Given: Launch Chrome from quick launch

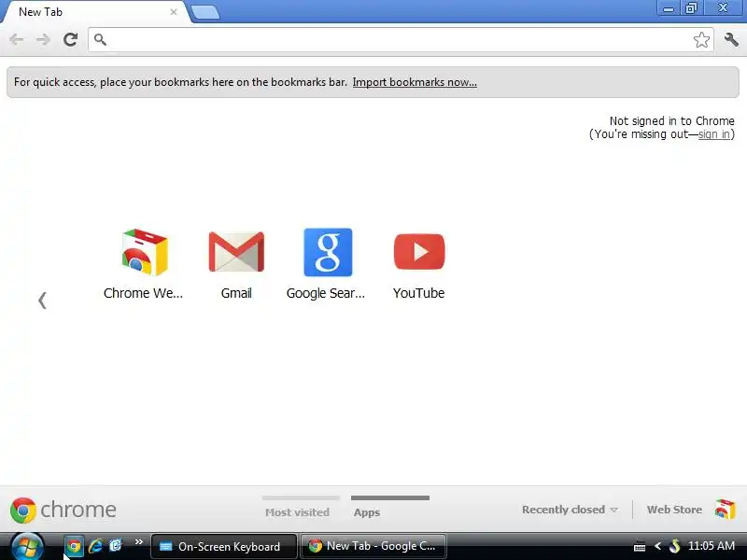Looking at the screenshot, I should 75,546.
